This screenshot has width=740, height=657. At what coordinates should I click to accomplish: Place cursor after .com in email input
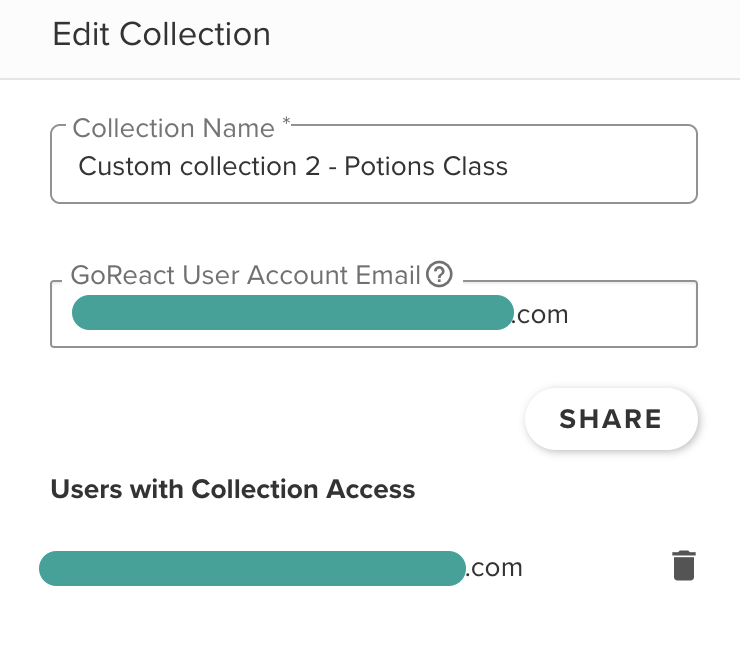tap(569, 315)
